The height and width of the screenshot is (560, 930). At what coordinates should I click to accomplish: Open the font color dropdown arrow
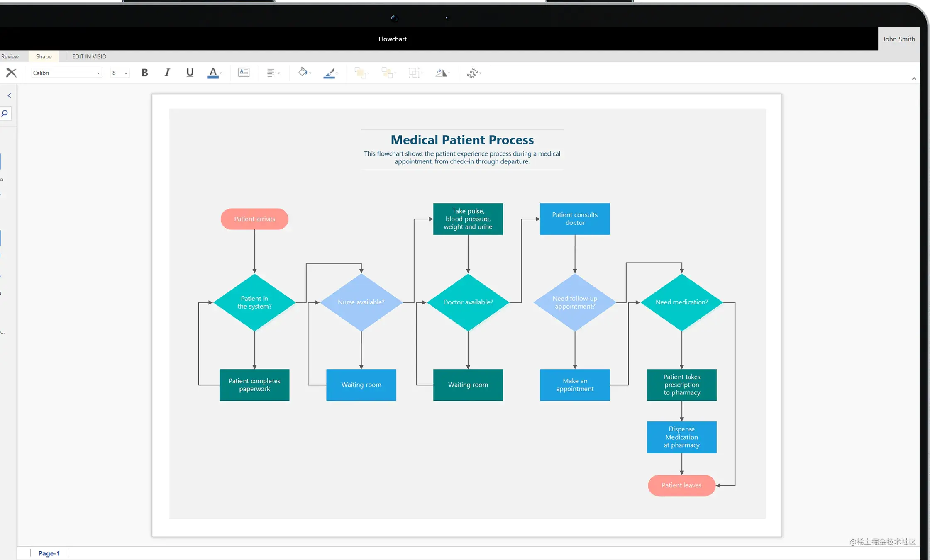click(x=221, y=73)
